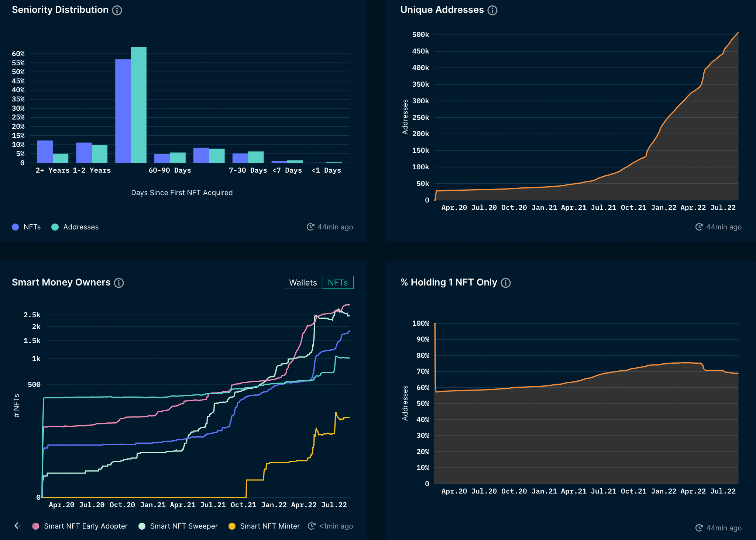This screenshot has width=756, height=540.
Task: Click the Smart NFT Minter legend label
Action: [270, 526]
